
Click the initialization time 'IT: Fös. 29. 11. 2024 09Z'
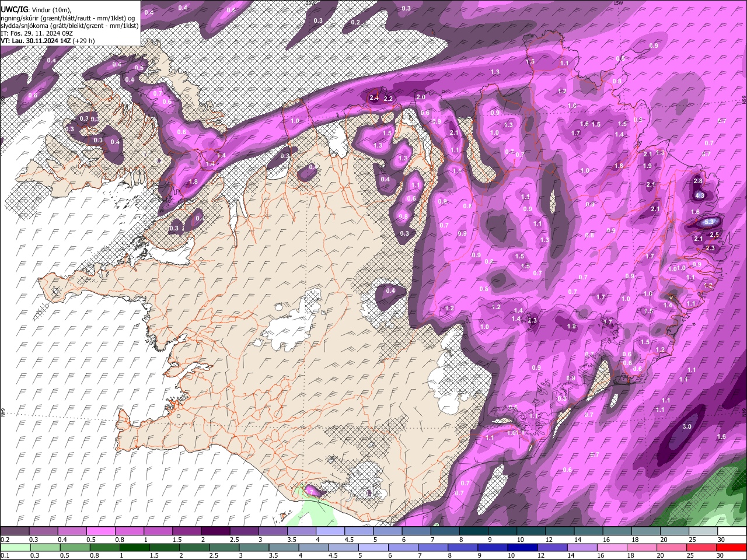37,33
